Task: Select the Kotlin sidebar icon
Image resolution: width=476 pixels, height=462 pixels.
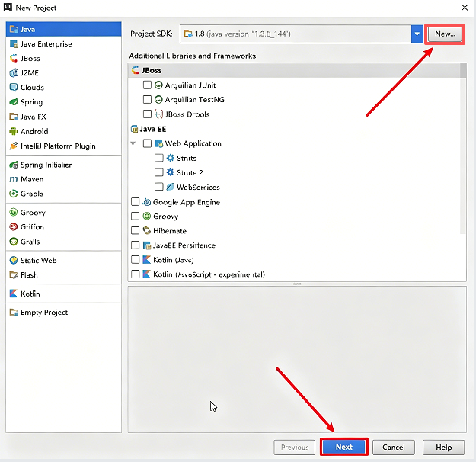Action: [14, 294]
